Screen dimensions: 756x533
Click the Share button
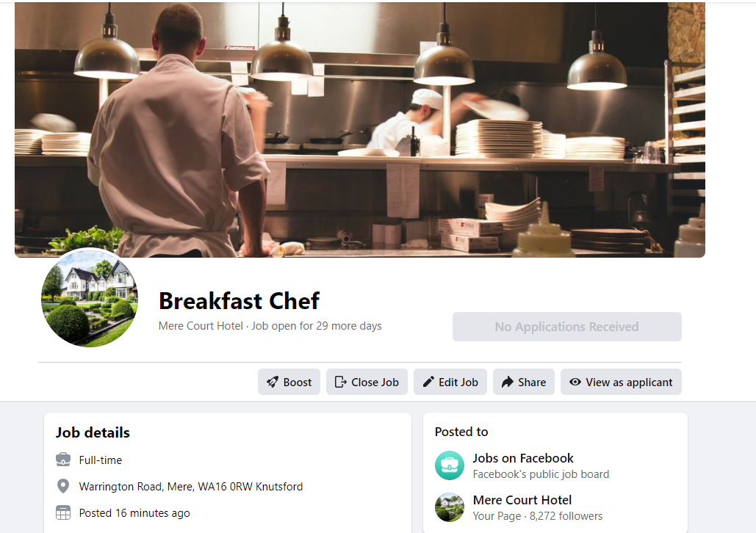(524, 382)
